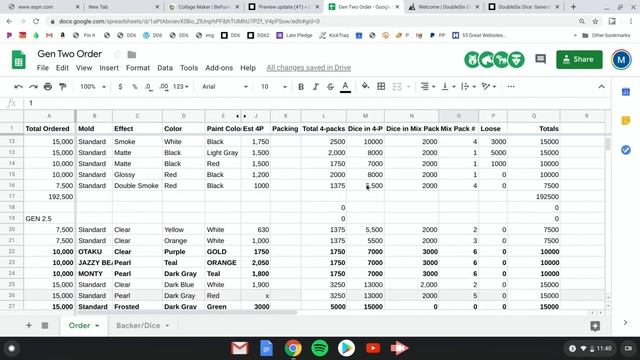Open font size 10 dropdown
640x360 pixels.
pos(273,87)
